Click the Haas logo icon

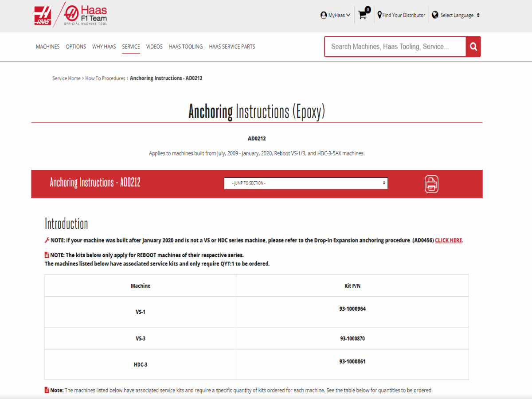(x=43, y=15)
